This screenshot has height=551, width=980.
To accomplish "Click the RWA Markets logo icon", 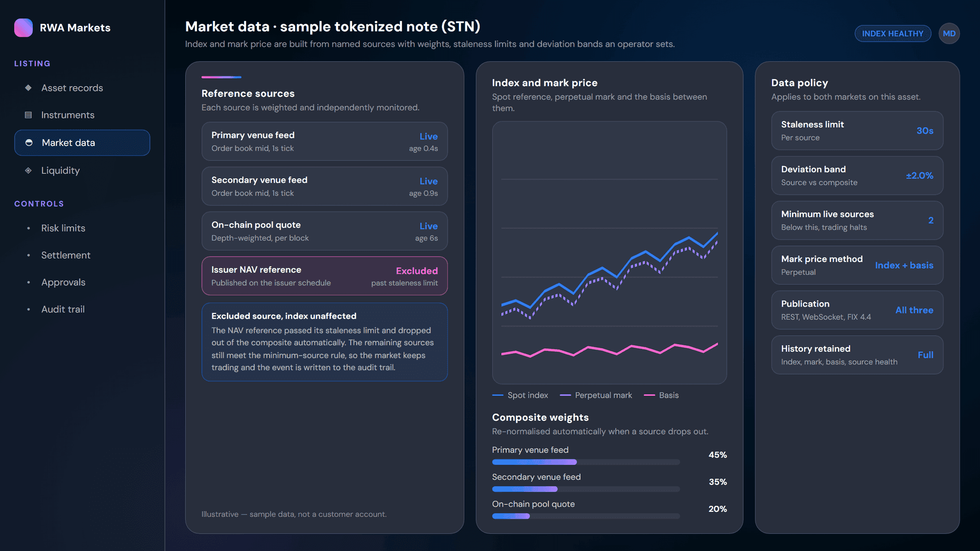I will pyautogui.click(x=24, y=28).
